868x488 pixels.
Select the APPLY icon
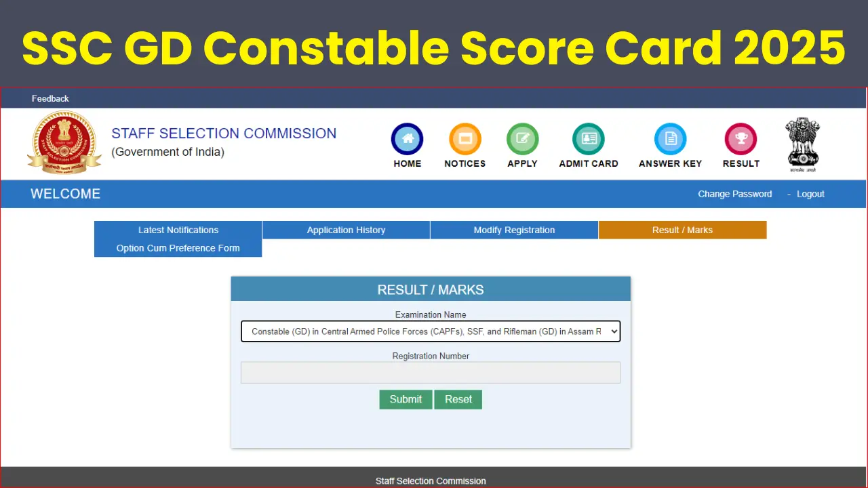click(522, 137)
